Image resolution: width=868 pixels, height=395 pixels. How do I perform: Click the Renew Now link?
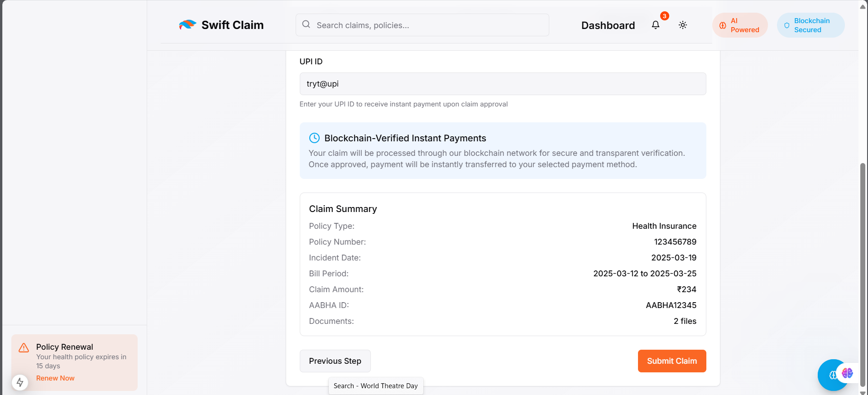click(55, 378)
